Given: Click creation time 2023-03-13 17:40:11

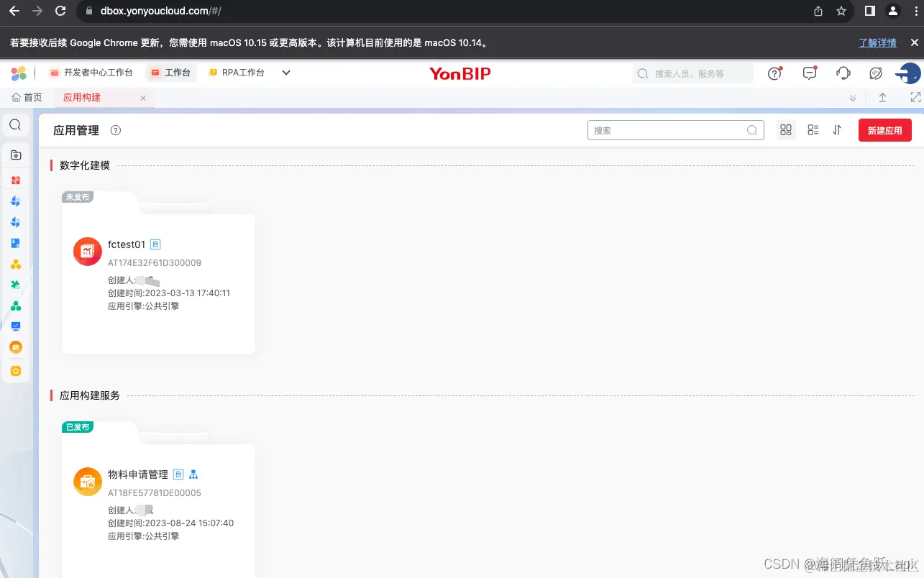Looking at the screenshot, I should pos(188,293).
